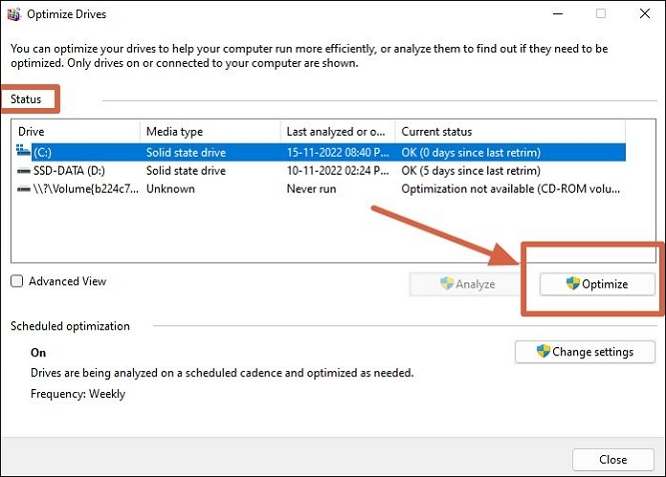Viewport: 666px width, 477px height.
Task: Click the SSD-DATA (D:) drive icon
Action: 23,171
